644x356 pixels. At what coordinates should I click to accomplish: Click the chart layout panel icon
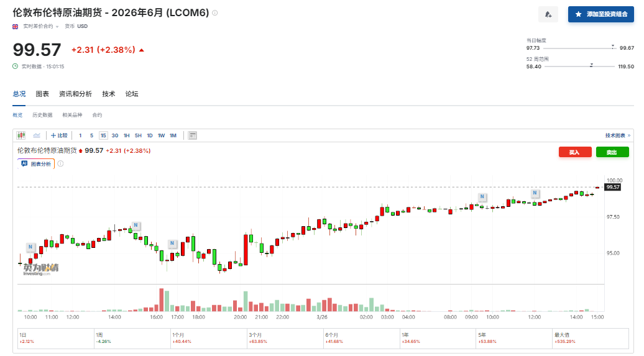pyautogui.click(x=193, y=135)
